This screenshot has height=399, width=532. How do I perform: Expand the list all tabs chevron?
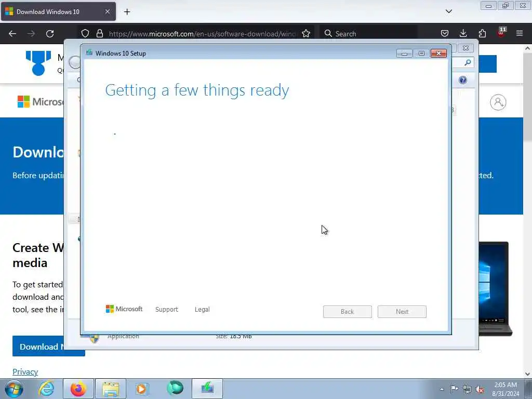(x=448, y=11)
